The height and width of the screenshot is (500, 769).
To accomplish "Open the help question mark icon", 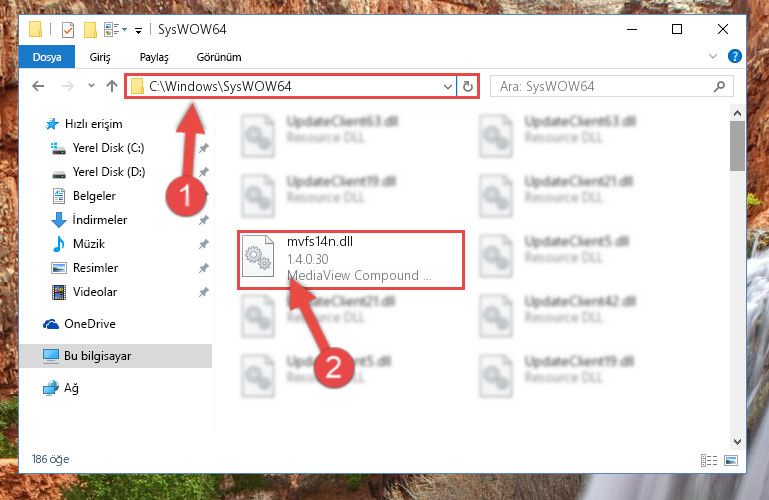I will click(734, 56).
